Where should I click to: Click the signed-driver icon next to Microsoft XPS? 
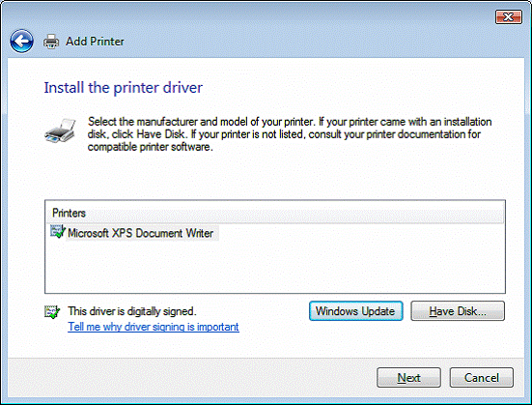pos(57,231)
